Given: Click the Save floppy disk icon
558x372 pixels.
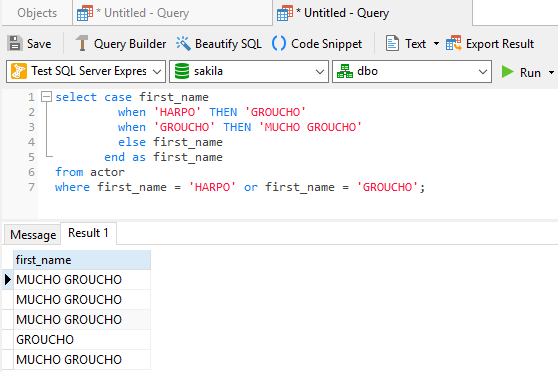Looking at the screenshot, I should tap(15, 43).
